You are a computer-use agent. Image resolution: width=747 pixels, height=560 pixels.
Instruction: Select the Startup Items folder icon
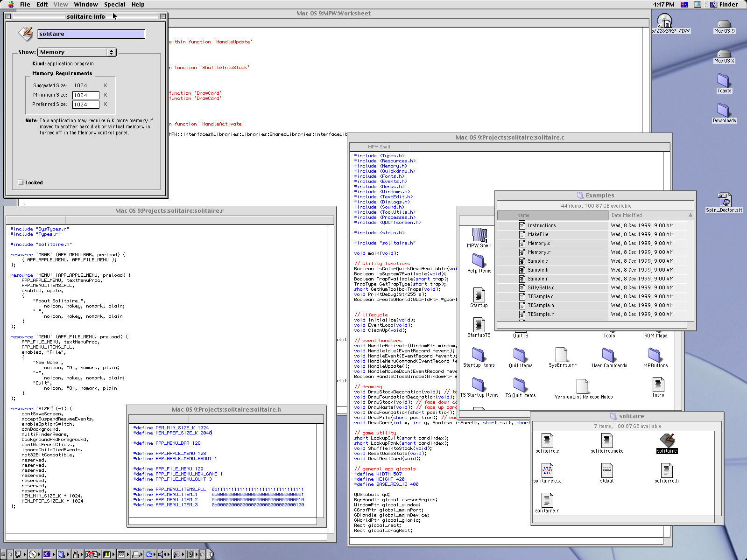click(479, 355)
